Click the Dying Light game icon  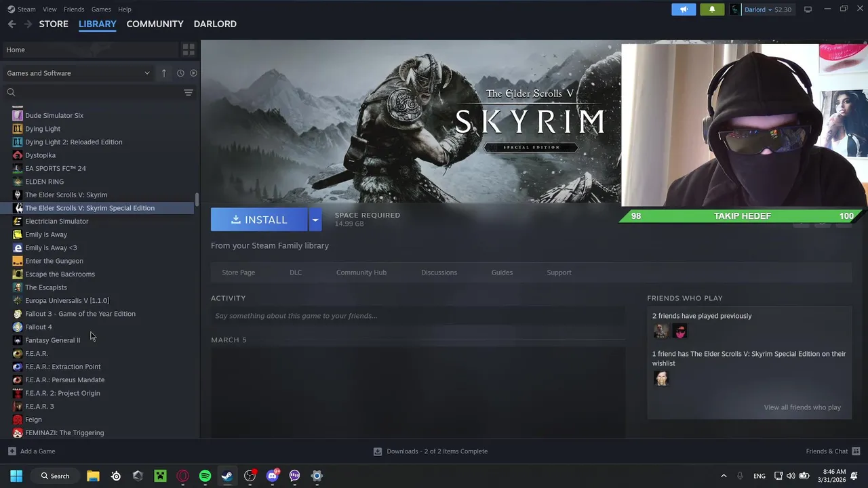point(18,129)
